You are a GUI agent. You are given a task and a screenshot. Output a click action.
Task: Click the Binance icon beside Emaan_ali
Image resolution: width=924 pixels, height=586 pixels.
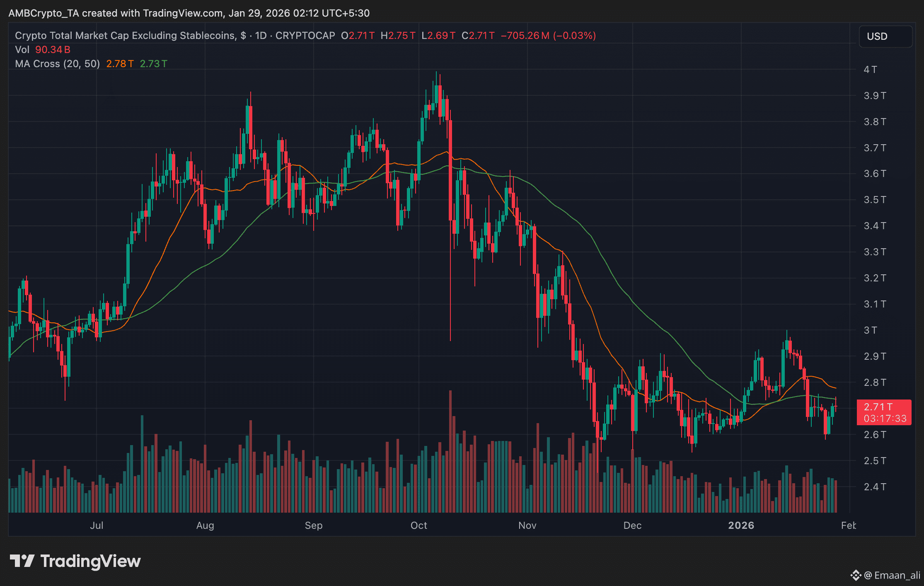855,575
